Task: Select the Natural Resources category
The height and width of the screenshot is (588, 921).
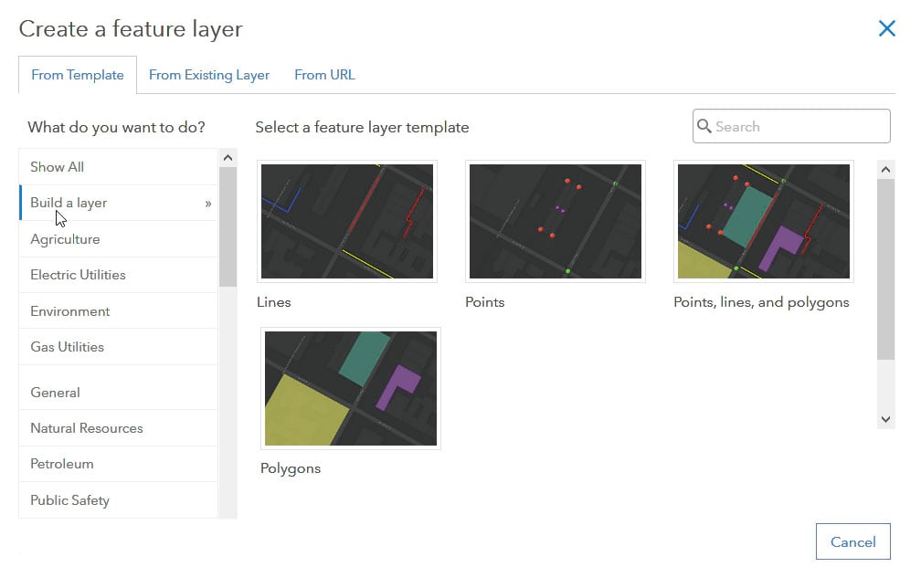Action: 119,428
